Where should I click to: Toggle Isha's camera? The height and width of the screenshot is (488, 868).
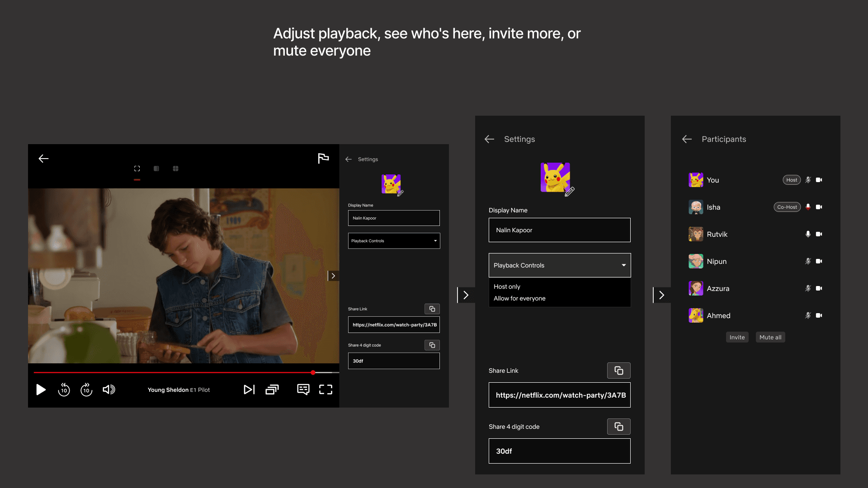tap(819, 207)
